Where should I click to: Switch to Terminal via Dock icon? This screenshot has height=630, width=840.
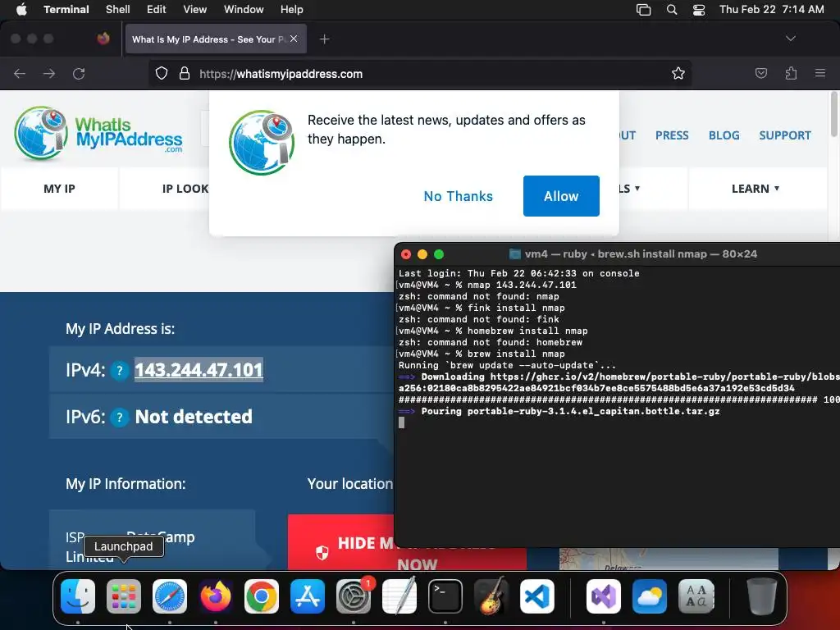coord(445,596)
